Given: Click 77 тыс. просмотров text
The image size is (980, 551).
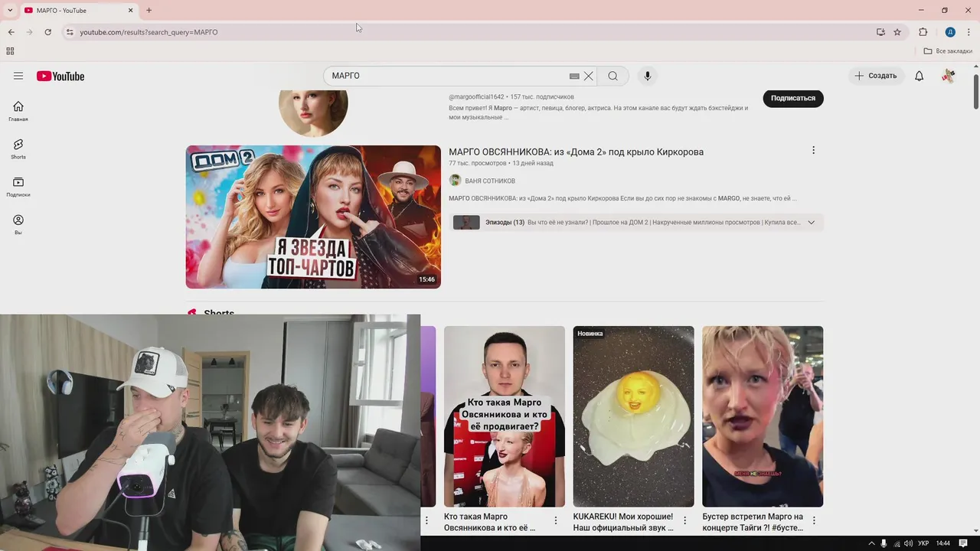Looking at the screenshot, I should pos(478,163).
